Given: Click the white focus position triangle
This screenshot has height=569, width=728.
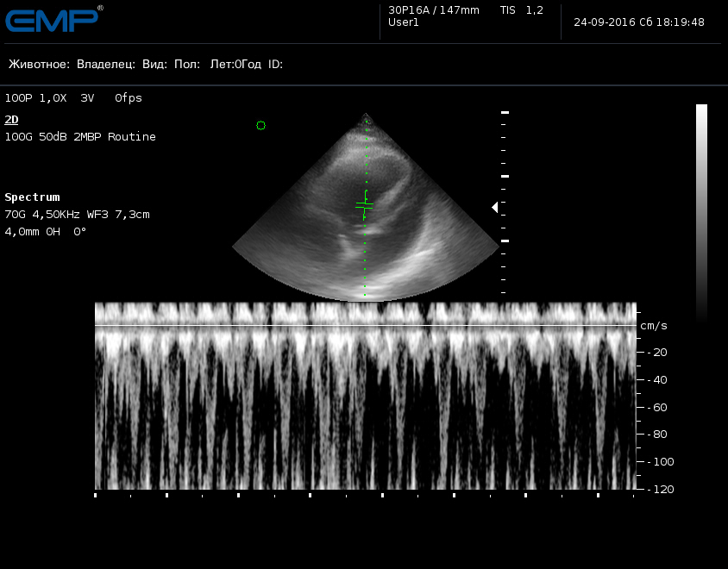Looking at the screenshot, I should (x=495, y=207).
